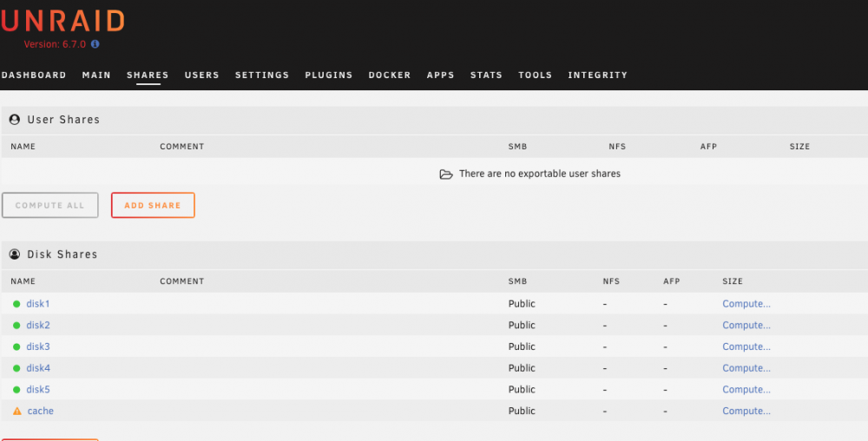
Task: Click the UNRAID logo
Action: pyautogui.click(x=62, y=22)
